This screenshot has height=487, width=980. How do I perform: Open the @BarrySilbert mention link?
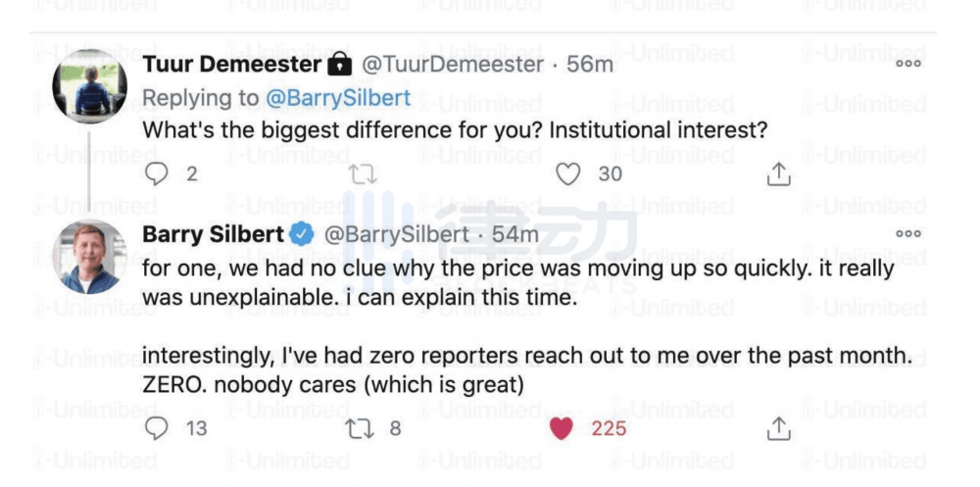point(338,98)
